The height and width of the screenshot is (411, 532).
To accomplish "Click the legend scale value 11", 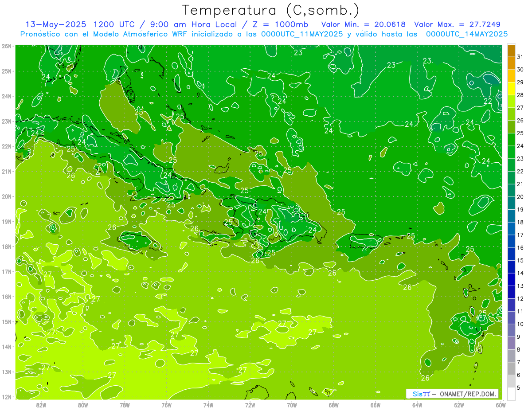I will (520, 311).
